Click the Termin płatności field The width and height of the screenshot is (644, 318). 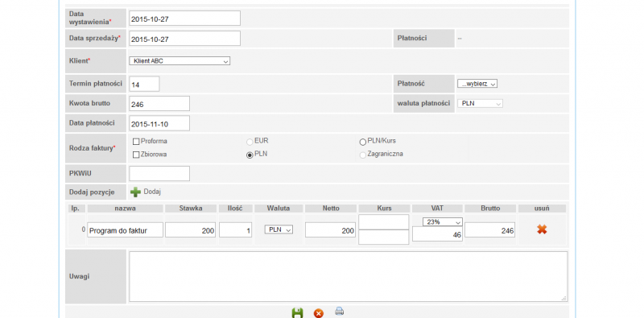tap(144, 84)
